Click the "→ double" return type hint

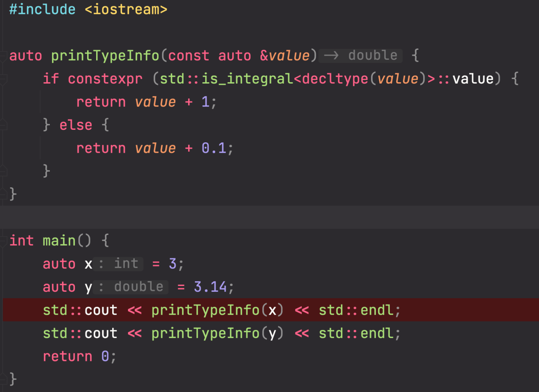click(x=361, y=56)
